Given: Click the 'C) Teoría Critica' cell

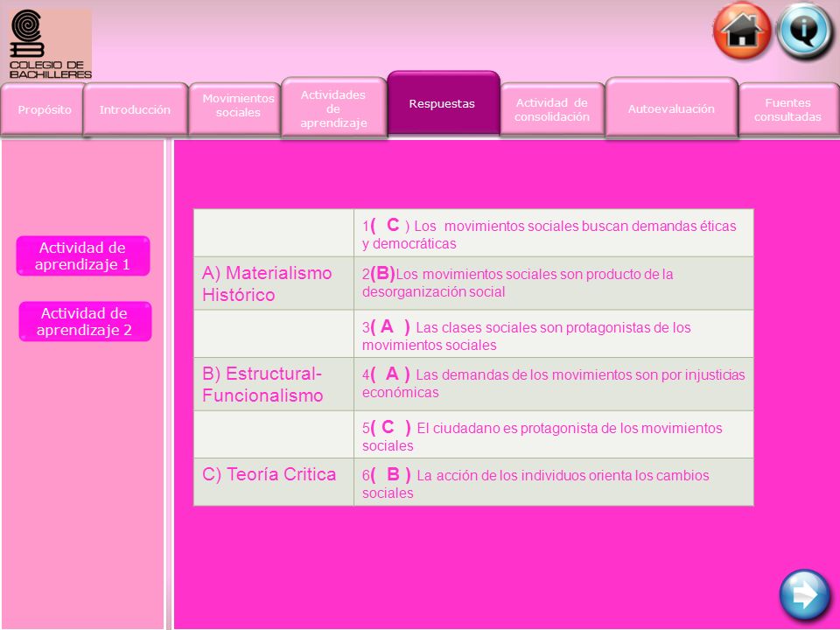Looking at the screenshot, I should [x=274, y=481].
